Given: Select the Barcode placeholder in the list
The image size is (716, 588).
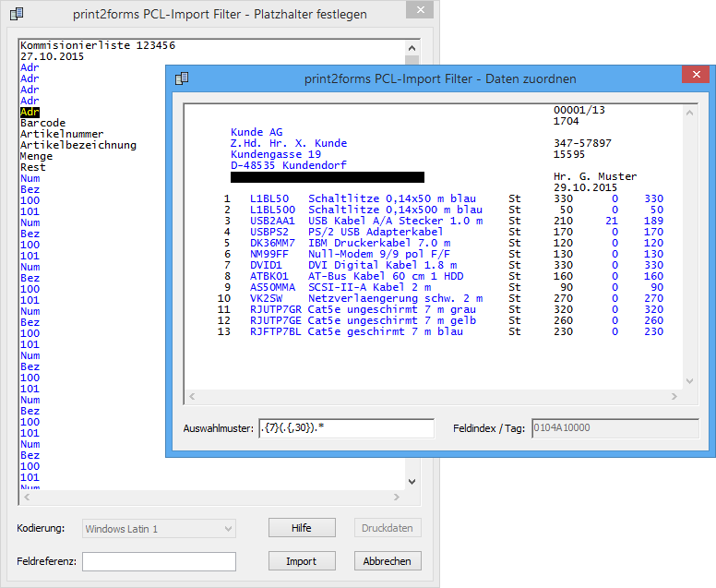Looking at the screenshot, I should pyautogui.click(x=42, y=123).
